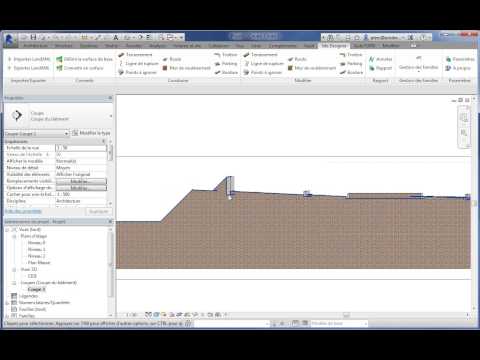Image resolution: width=480 pixels, height=360 pixels.
Task: Click the Modifier le type button
Action: [91, 133]
